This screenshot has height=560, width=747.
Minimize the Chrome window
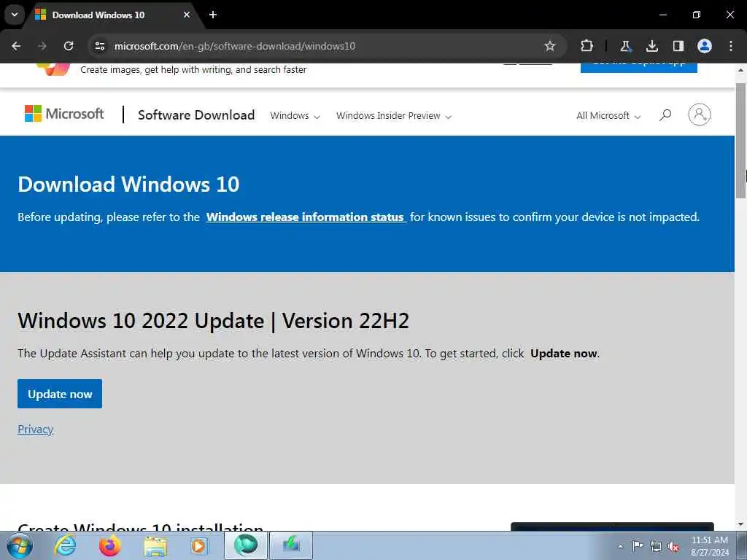[662, 15]
